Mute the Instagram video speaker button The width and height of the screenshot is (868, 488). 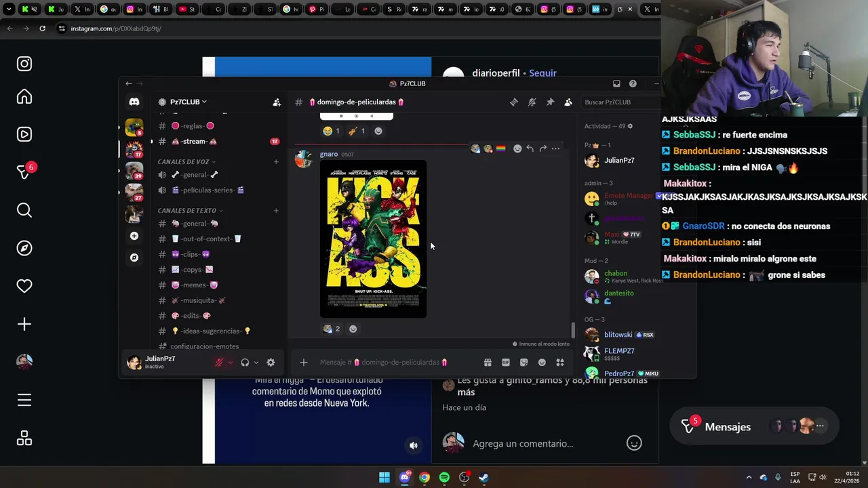pos(414,445)
